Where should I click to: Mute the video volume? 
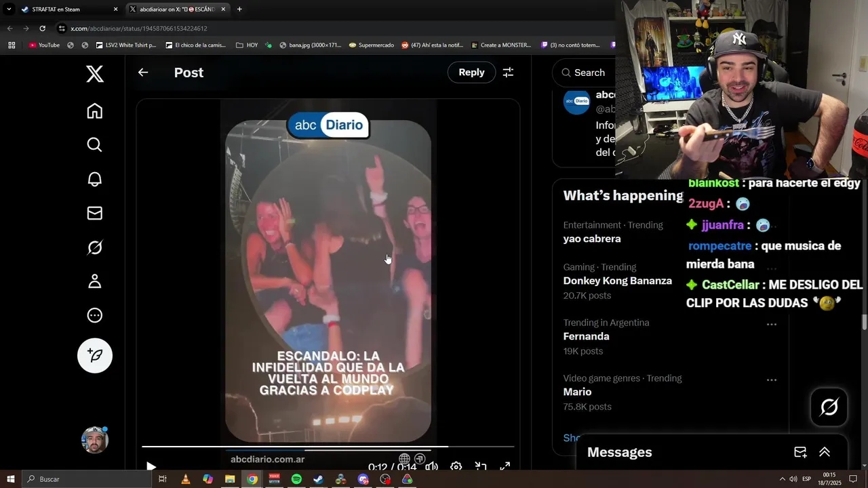point(431,466)
